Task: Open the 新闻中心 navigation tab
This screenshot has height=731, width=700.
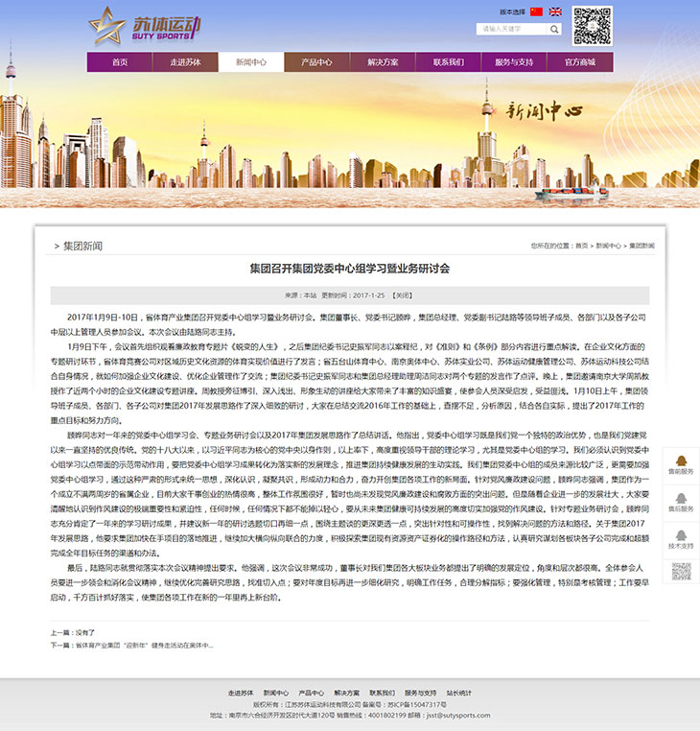Action: (251, 62)
